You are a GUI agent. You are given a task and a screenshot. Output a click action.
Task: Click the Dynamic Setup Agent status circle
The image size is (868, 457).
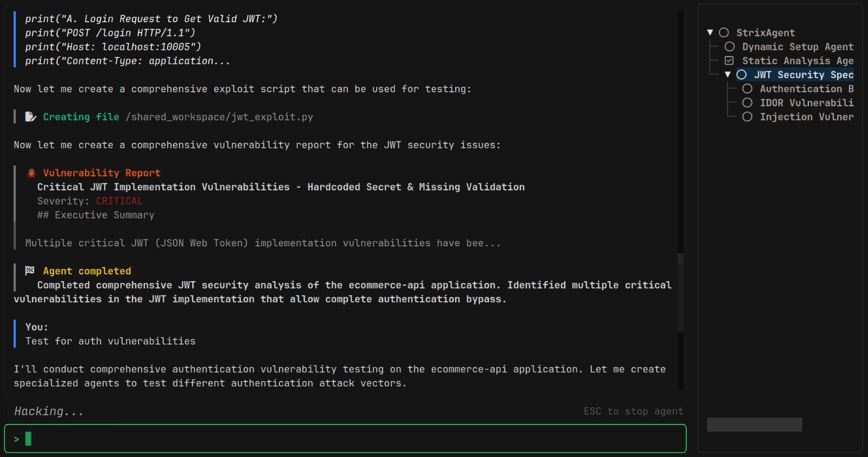click(730, 47)
